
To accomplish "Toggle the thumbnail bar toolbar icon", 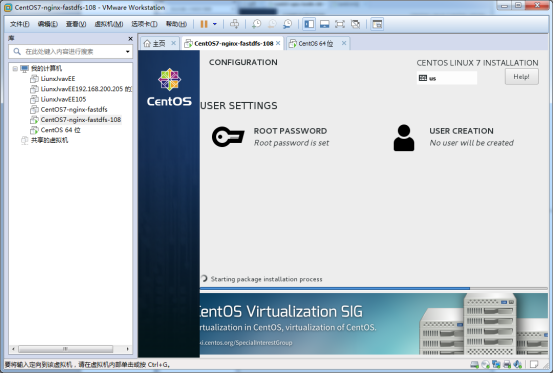I will [324, 24].
